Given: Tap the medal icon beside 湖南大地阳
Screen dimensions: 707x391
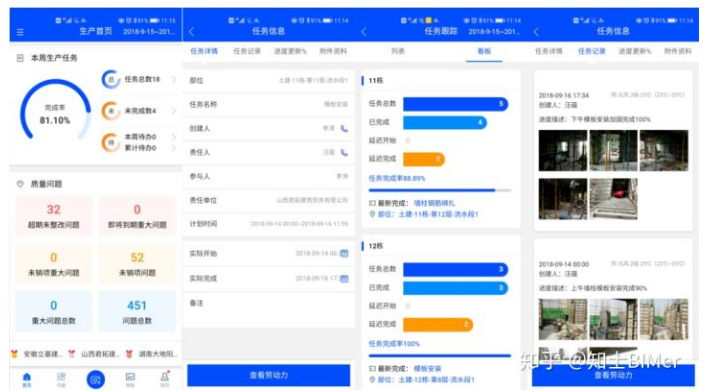Looking at the screenshot, I should click(129, 354).
